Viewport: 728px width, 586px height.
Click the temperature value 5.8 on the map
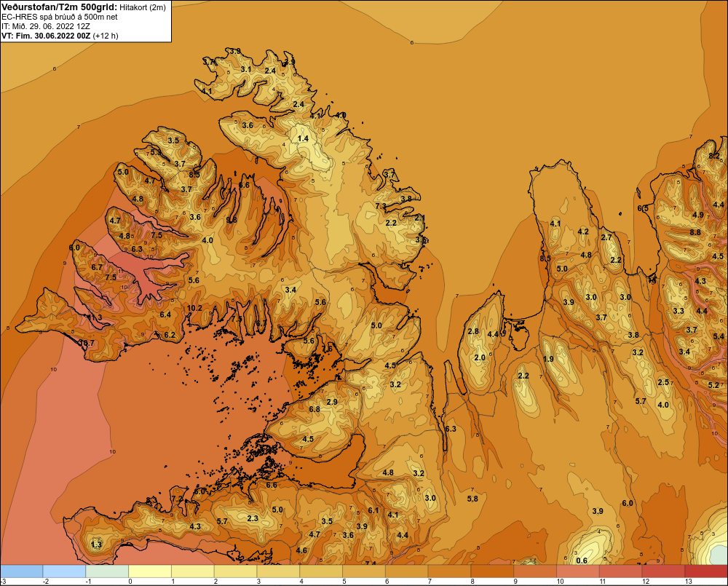472,499
